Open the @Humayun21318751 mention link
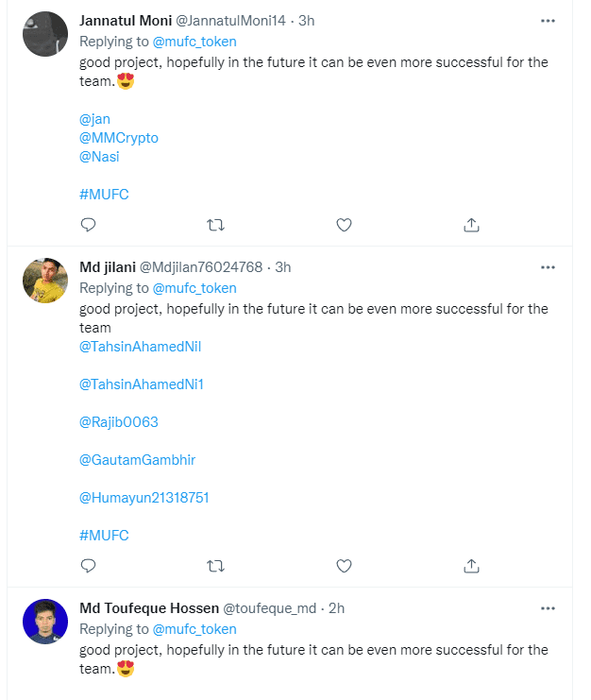Viewport: 591px width, 700px height. click(x=144, y=498)
